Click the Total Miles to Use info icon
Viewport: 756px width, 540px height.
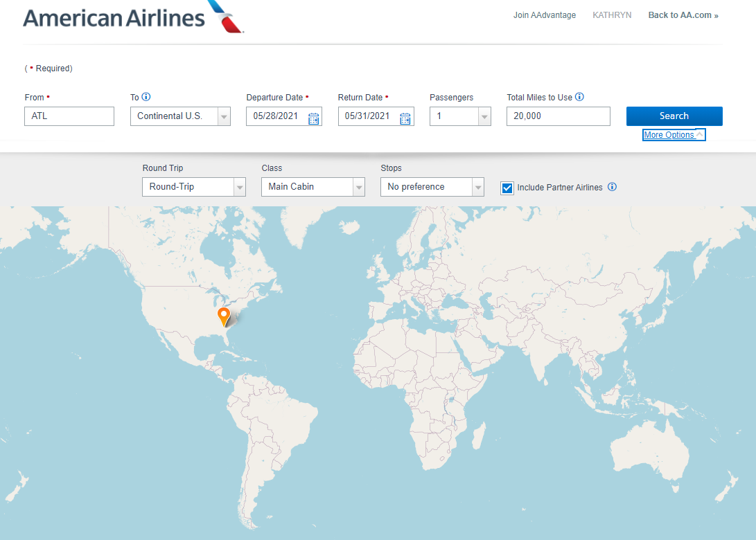click(x=580, y=97)
